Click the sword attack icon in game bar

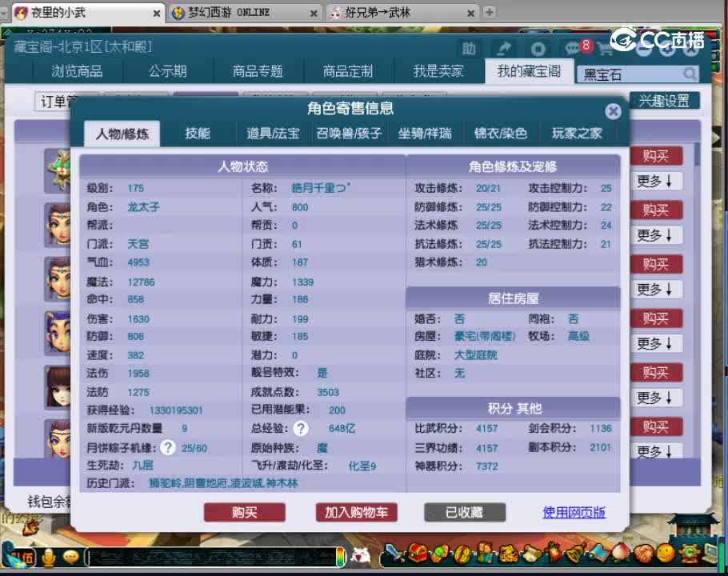[x=394, y=554]
